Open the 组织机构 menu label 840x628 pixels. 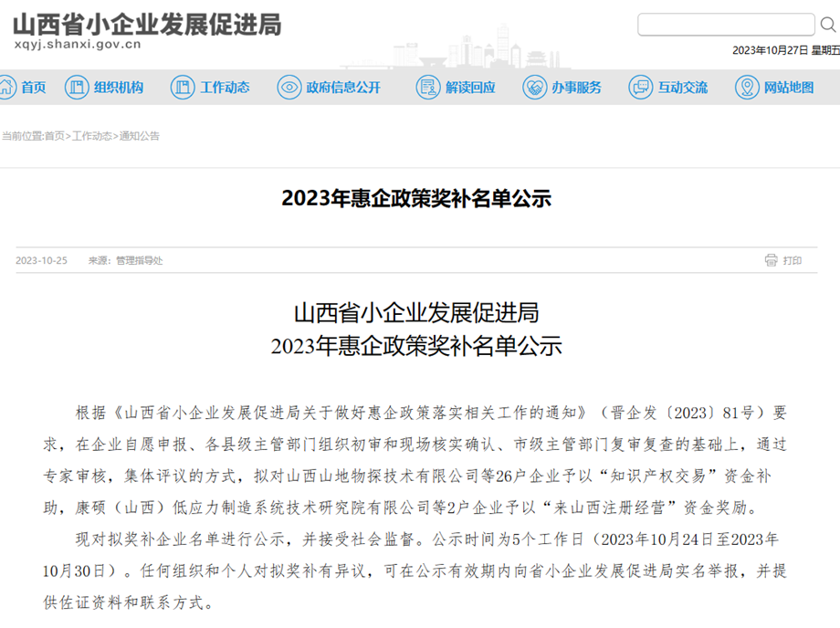coord(119,88)
